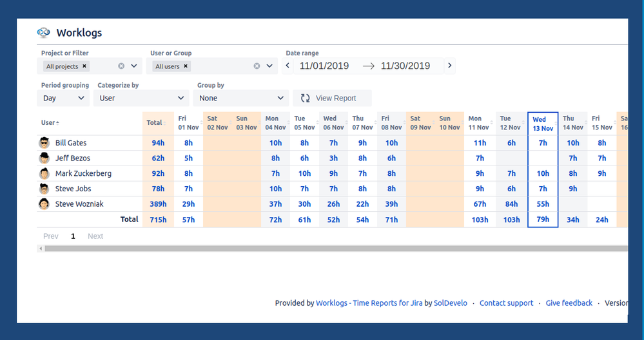Open Steve Wozniak total 389h

click(158, 204)
